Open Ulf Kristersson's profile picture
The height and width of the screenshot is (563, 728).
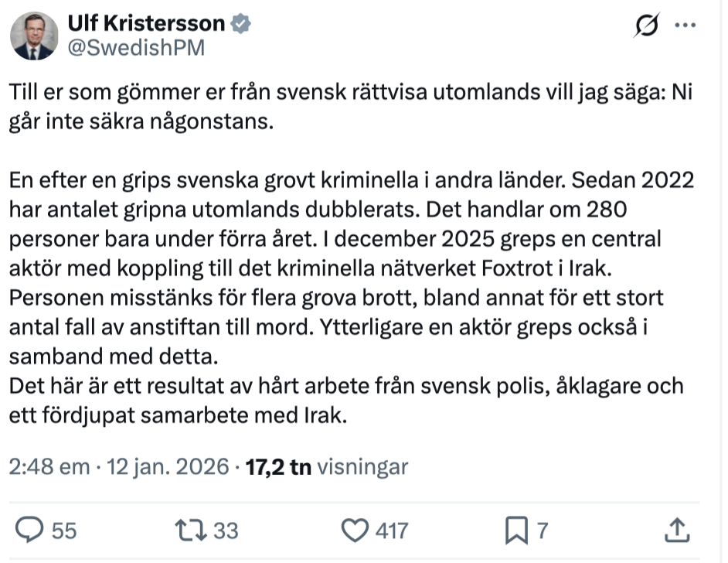(x=35, y=36)
